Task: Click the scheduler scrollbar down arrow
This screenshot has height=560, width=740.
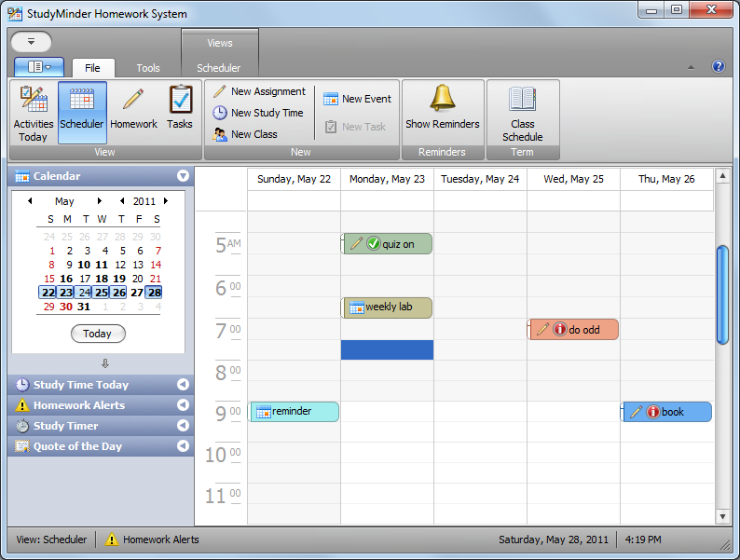Action: (722, 516)
